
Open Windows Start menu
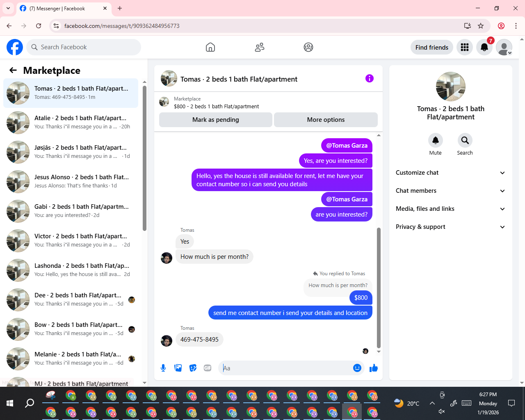(x=10, y=403)
